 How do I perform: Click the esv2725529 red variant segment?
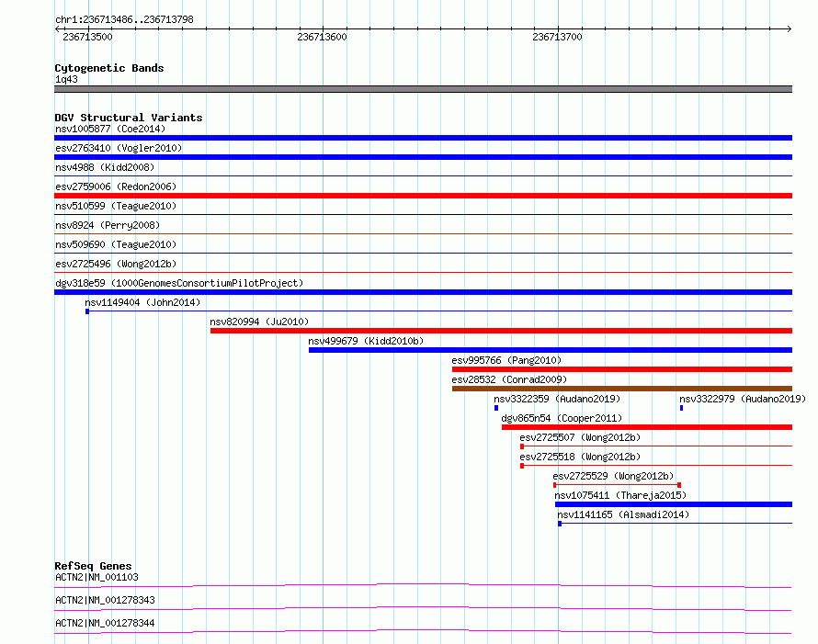617,485
